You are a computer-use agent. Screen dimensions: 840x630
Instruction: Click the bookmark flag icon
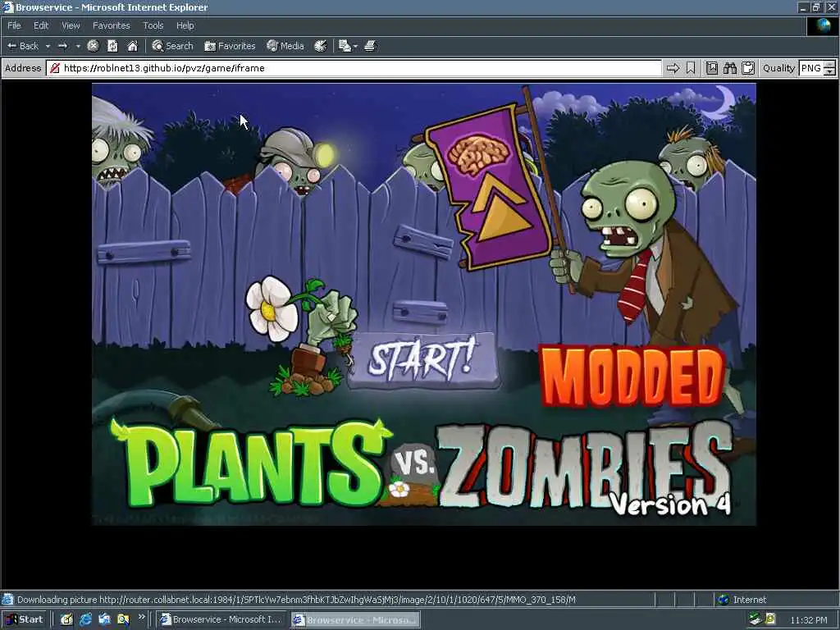(691, 68)
